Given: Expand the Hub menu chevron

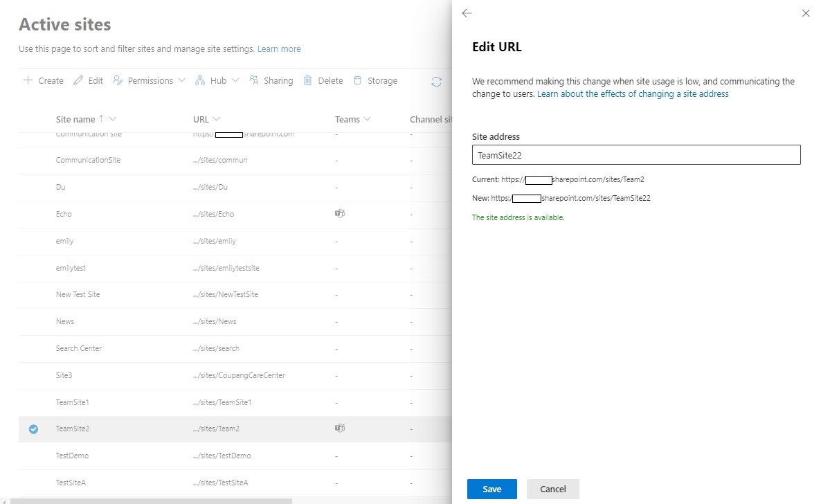Looking at the screenshot, I should 235,80.
